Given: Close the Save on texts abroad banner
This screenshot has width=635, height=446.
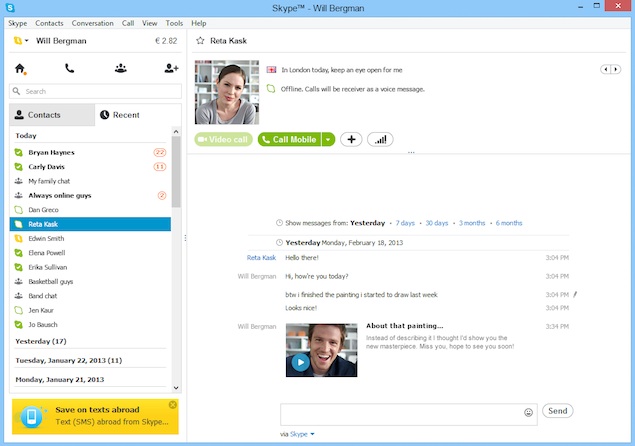Looking at the screenshot, I should [173, 405].
